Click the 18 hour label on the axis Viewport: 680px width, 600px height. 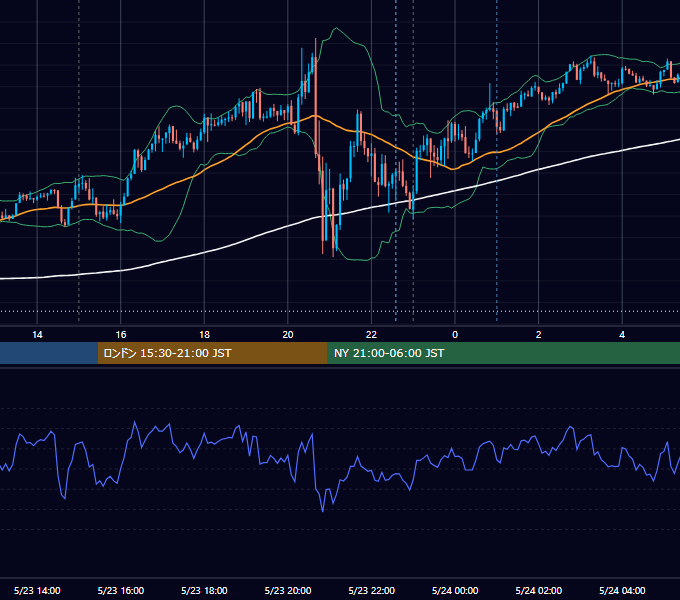tap(204, 335)
